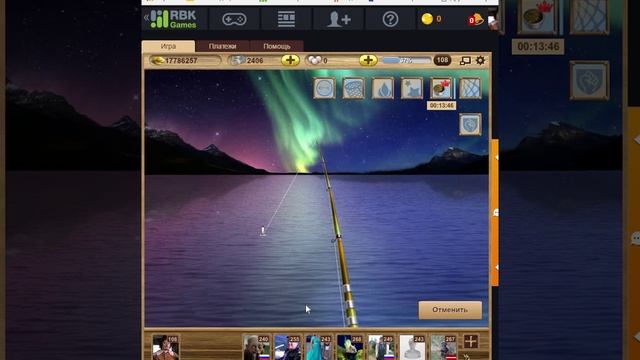Click the Отменить button
The height and width of the screenshot is (360, 640).
pos(450,310)
